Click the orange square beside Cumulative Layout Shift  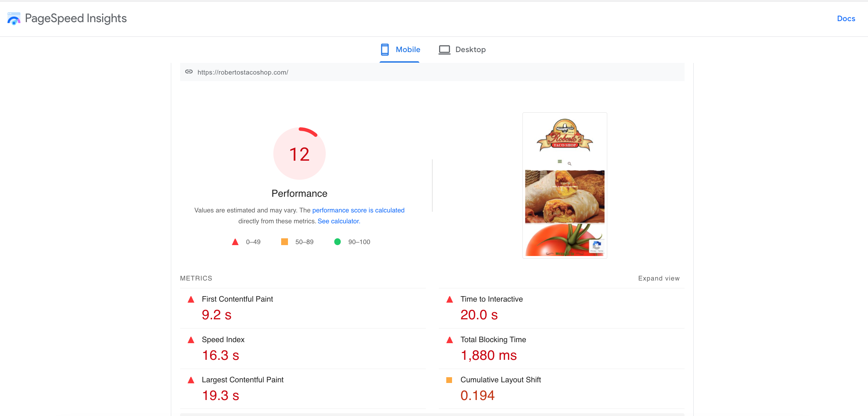tap(450, 380)
